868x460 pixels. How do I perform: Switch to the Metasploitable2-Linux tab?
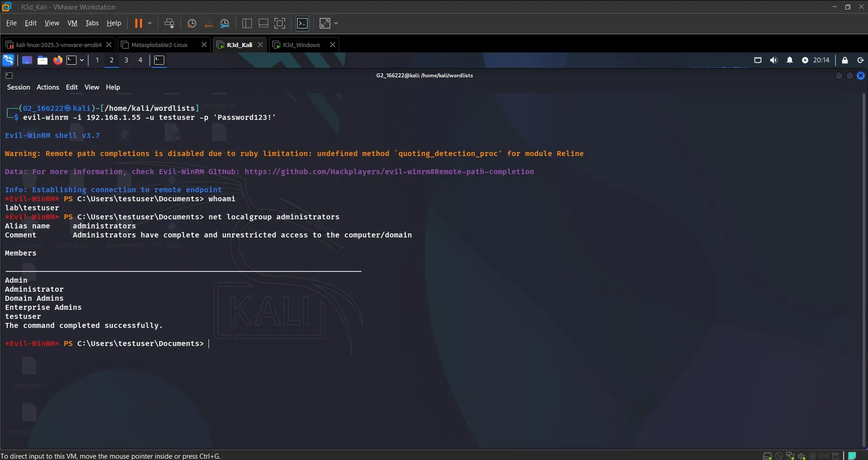pos(159,45)
